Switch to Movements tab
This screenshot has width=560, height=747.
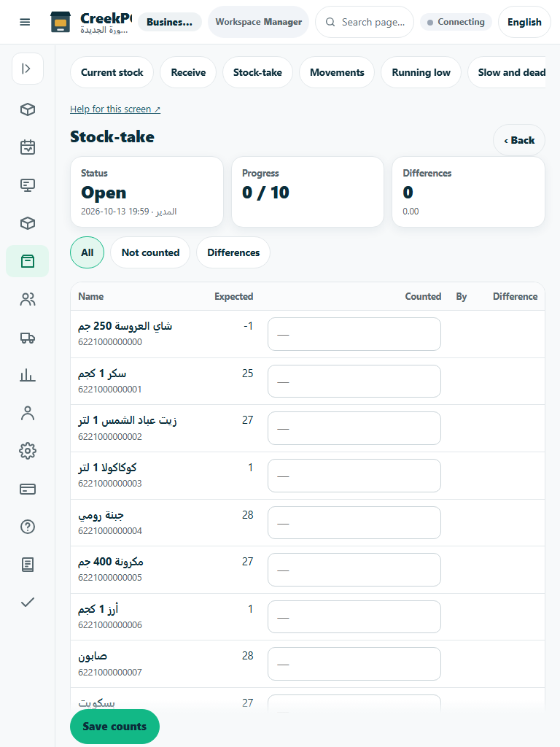[337, 72]
